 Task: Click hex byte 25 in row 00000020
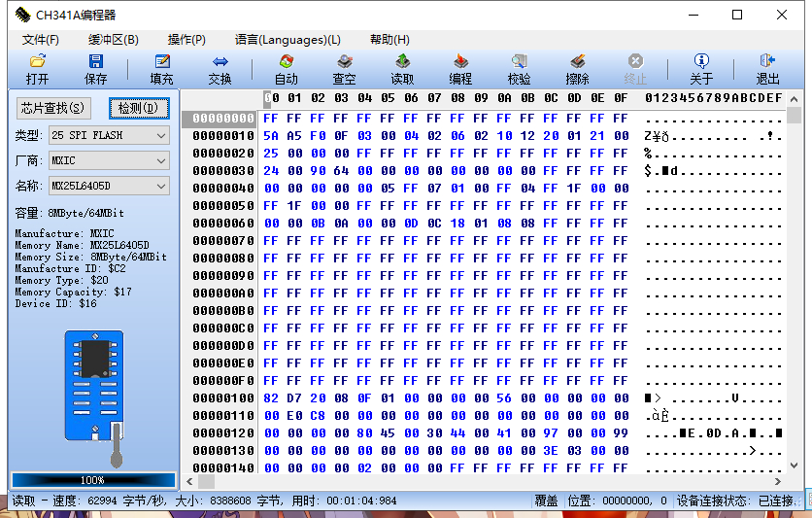point(271,154)
